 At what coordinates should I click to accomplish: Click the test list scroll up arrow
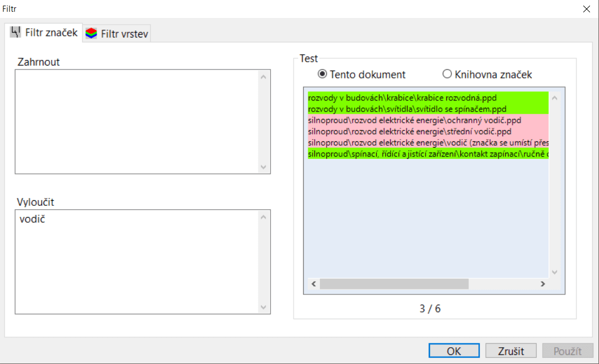pos(555,98)
